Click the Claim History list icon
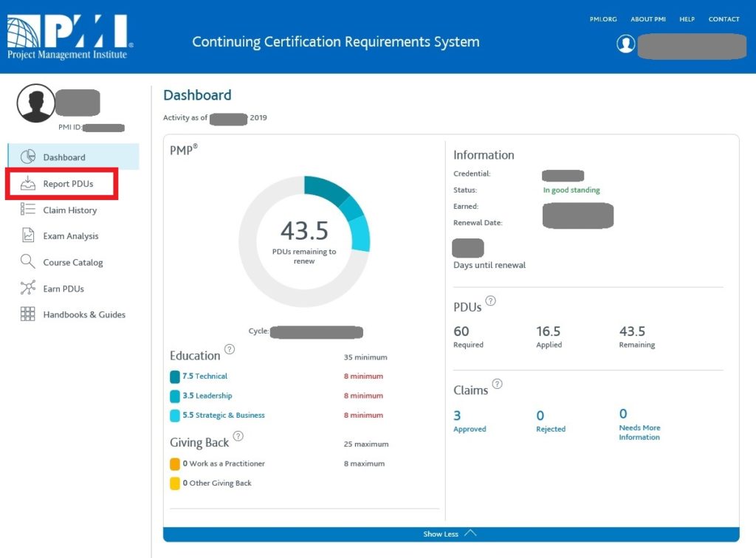Image resolution: width=756 pixels, height=558 pixels. click(x=28, y=209)
